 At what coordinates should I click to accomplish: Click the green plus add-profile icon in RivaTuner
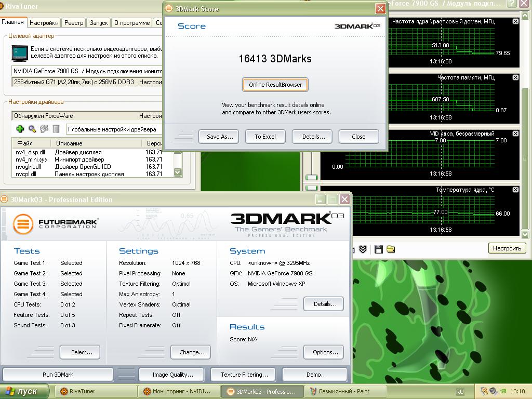click(20, 129)
